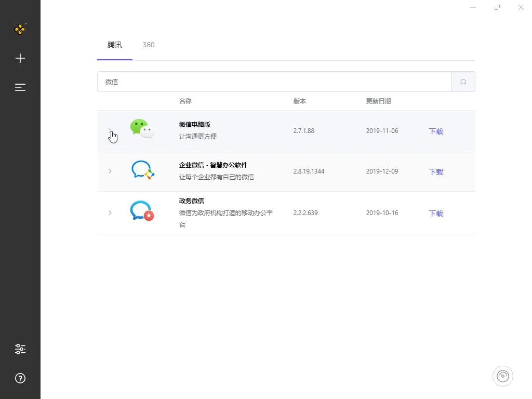
Task: Expand details for 政务微信
Action: tap(110, 212)
